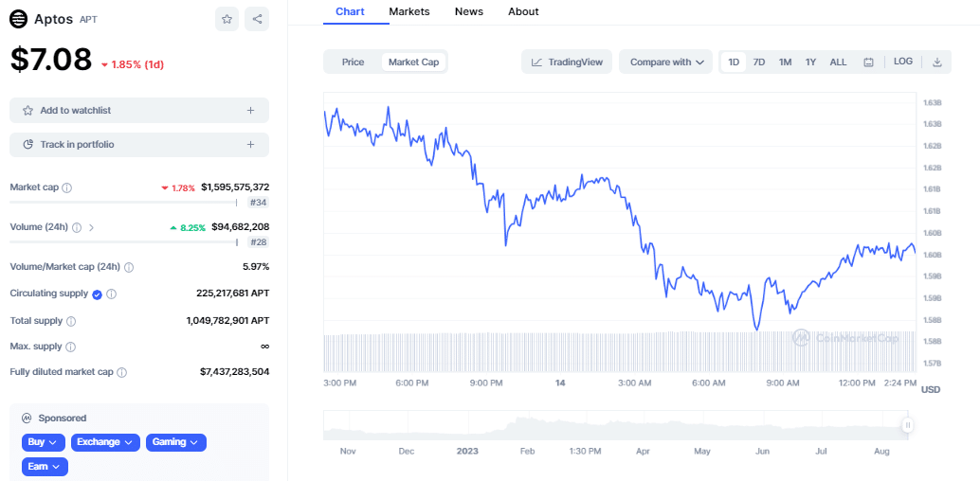Switch to the About tab
The image size is (980, 481).
pyautogui.click(x=524, y=11)
